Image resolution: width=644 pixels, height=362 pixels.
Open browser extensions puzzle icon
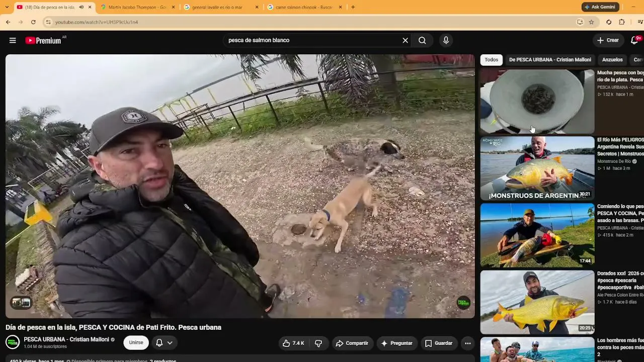click(622, 22)
